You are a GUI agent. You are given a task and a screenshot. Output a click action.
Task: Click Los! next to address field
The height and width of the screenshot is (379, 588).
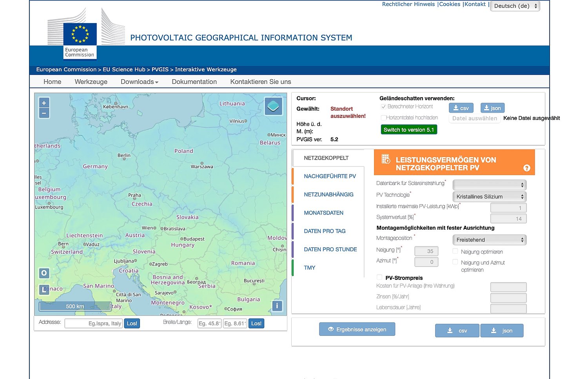tap(132, 323)
